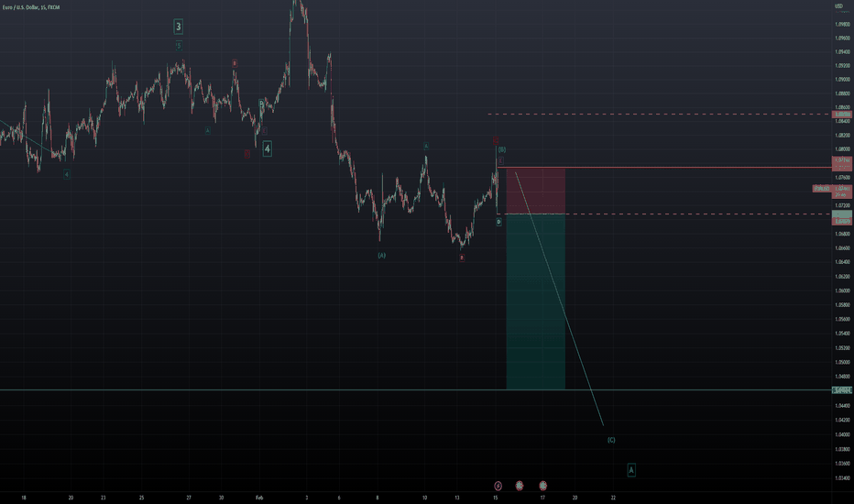Select the red stop-loss zone of short position
The height and width of the screenshot is (504, 854).
[x=535, y=191]
